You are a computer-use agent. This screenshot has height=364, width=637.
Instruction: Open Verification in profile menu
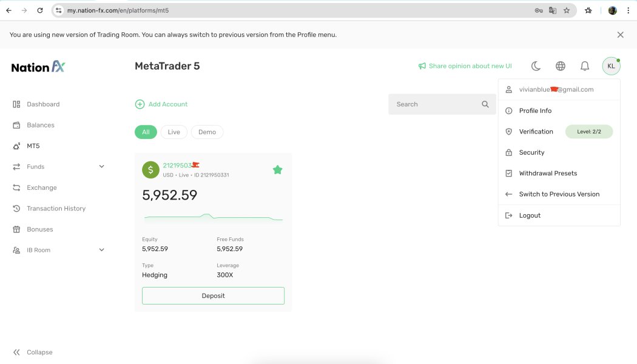coord(536,132)
